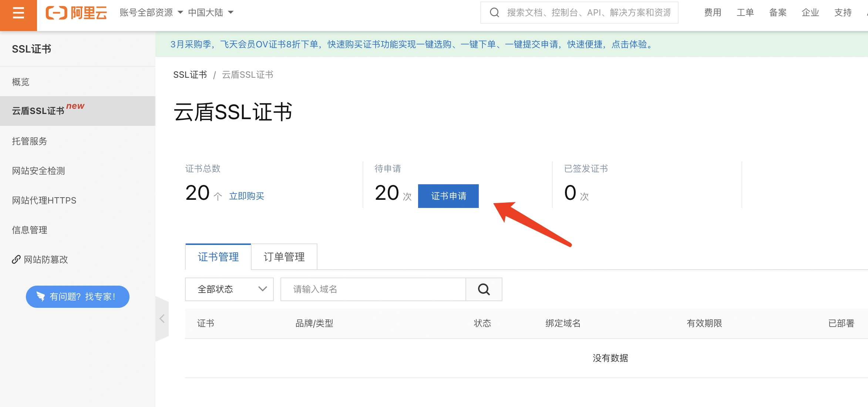Open 托管服务 in the sidebar
Viewport: 868px width, 407px height.
[30, 141]
